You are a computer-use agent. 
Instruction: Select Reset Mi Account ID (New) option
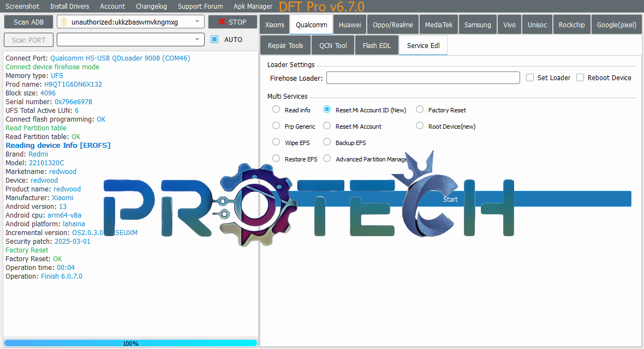point(327,110)
